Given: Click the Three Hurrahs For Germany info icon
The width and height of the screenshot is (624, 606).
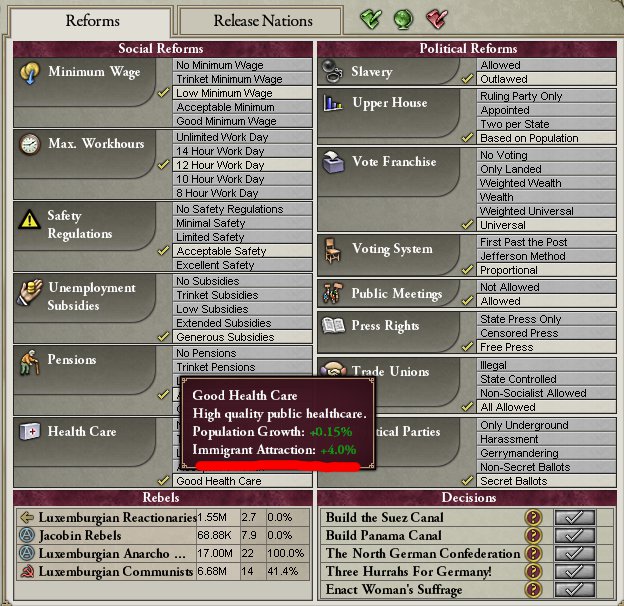Looking at the screenshot, I should click(x=534, y=571).
